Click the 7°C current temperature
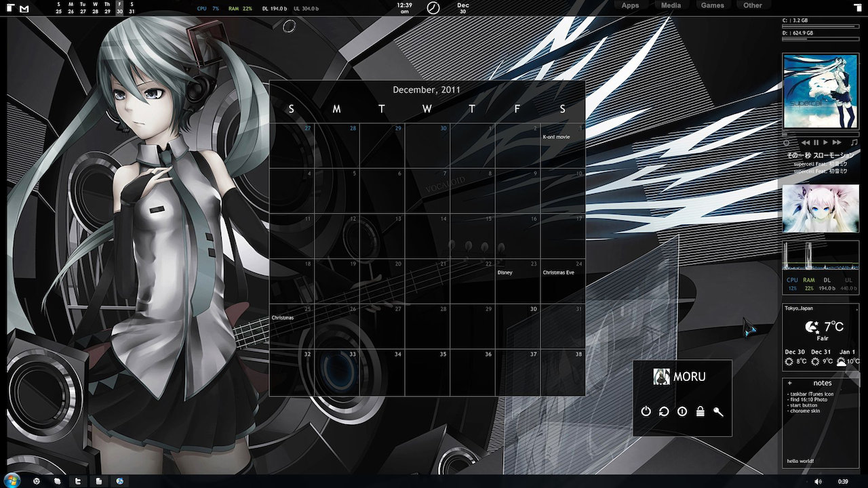Screen dimensions: 868x488 (834, 327)
